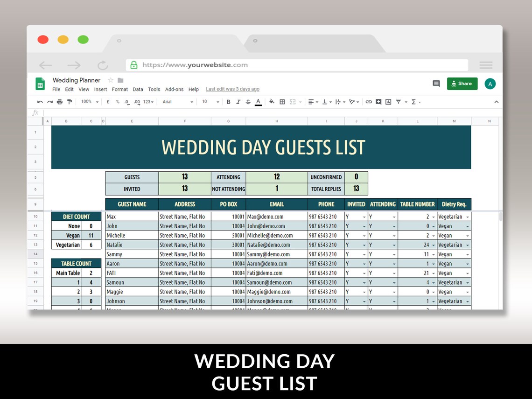Screen dimensions: 532x399
Task: Click the Last edit was 3 days ago link
Action: tap(232, 89)
